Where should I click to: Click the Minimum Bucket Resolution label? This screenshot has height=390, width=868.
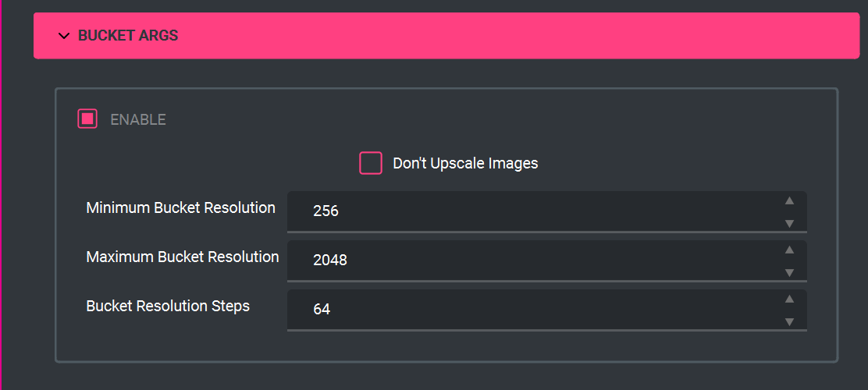click(180, 208)
